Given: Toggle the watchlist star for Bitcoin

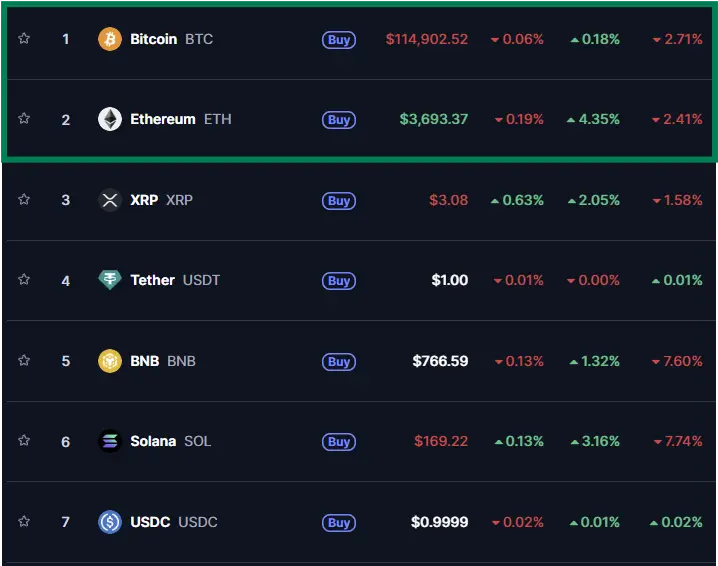Looking at the screenshot, I should [24, 38].
